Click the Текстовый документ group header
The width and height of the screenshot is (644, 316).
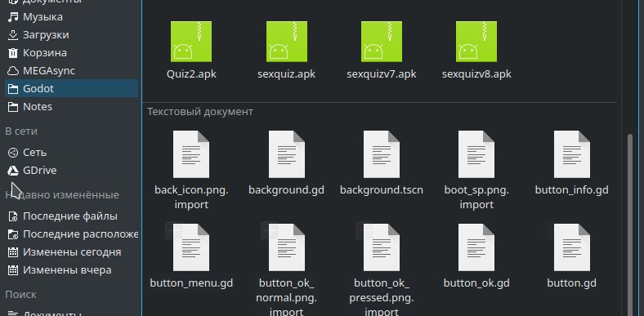200,112
